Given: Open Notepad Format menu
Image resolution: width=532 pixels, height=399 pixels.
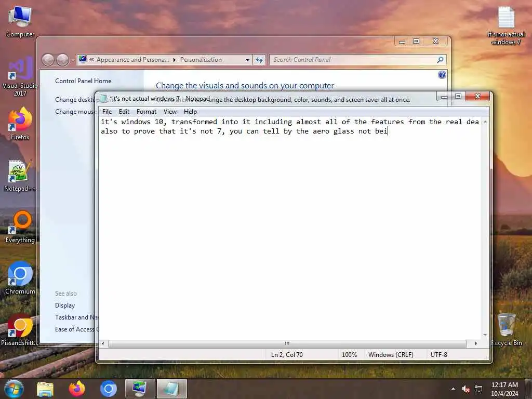Looking at the screenshot, I should tap(146, 112).
